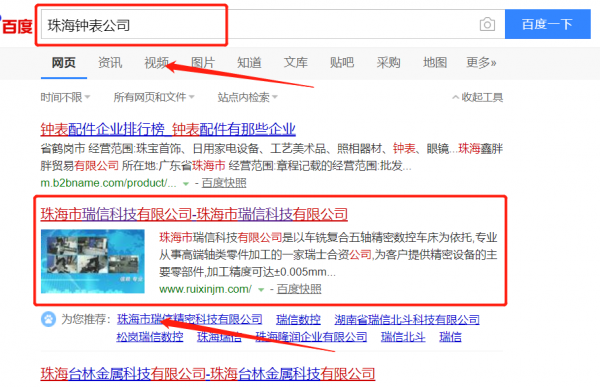Switch to the 图片 tab
The width and height of the screenshot is (600, 387).
[203, 62]
